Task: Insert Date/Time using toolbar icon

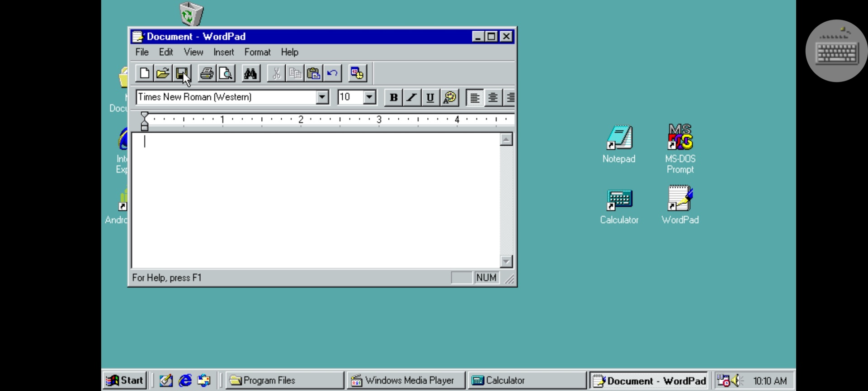Action: click(357, 73)
